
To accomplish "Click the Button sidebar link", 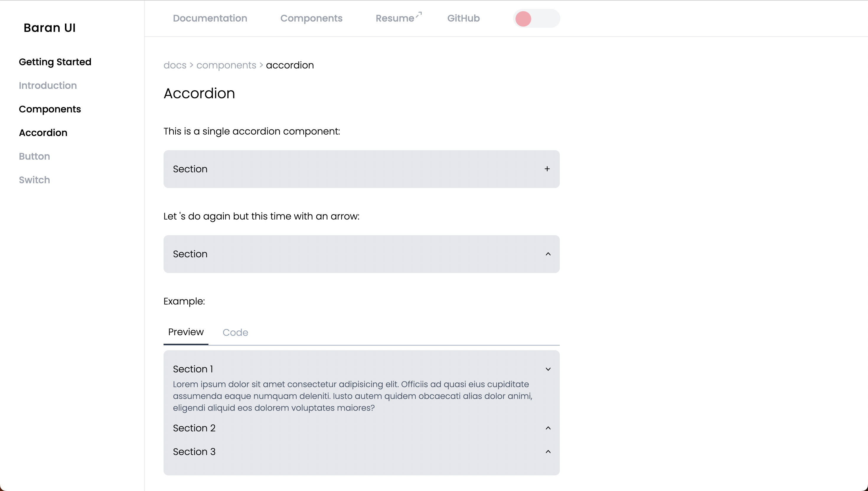I will [x=35, y=156].
